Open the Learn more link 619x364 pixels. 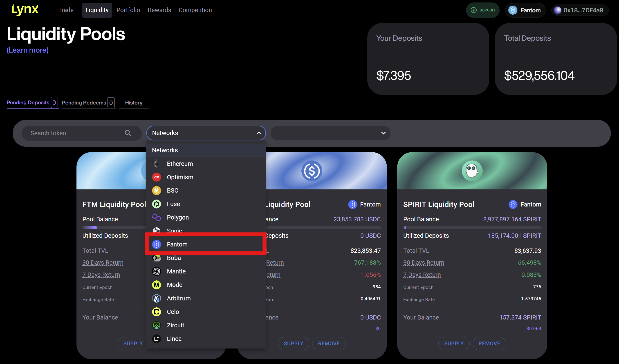point(27,50)
